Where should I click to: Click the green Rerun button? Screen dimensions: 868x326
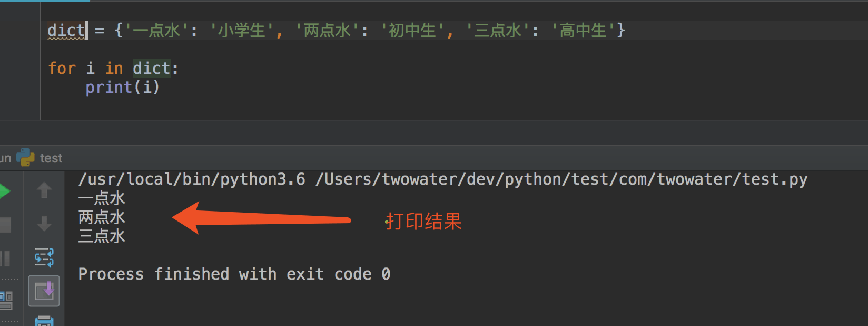tap(4, 191)
